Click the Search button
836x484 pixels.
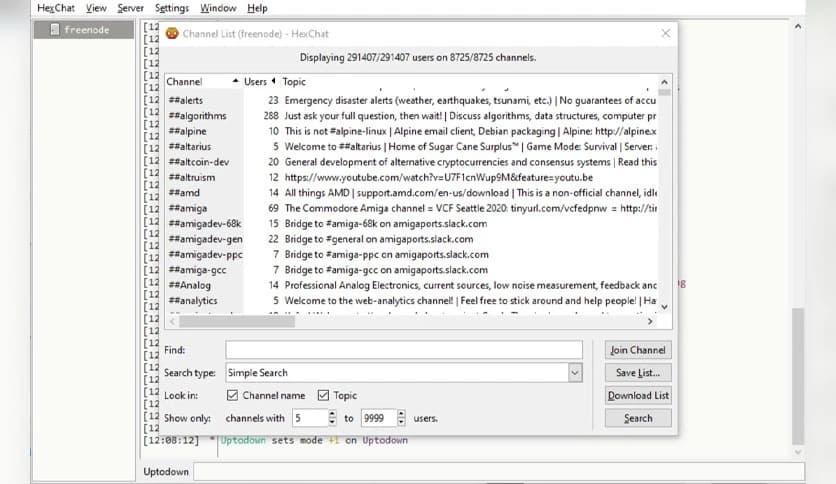[x=638, y=418]
